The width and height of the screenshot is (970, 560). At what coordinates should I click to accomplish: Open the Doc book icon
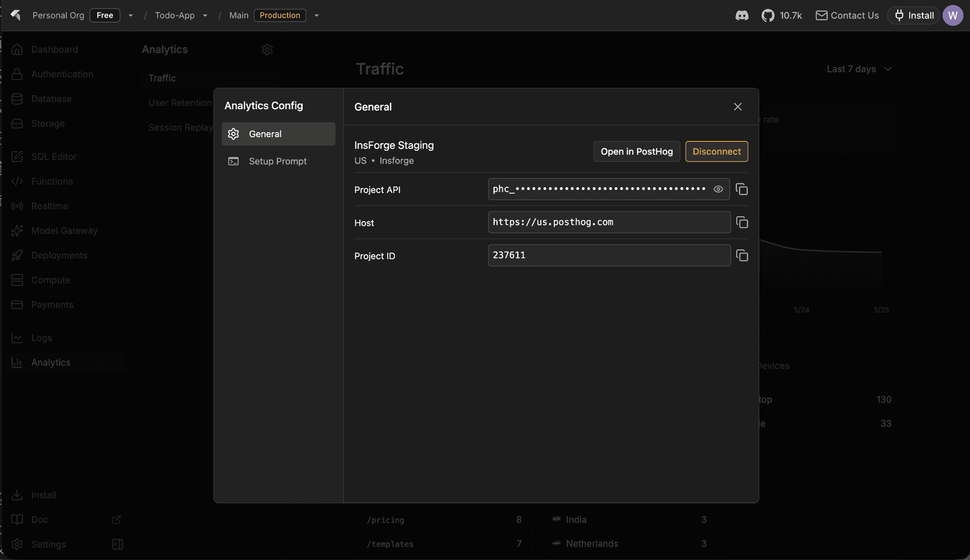tap(17, 520)
